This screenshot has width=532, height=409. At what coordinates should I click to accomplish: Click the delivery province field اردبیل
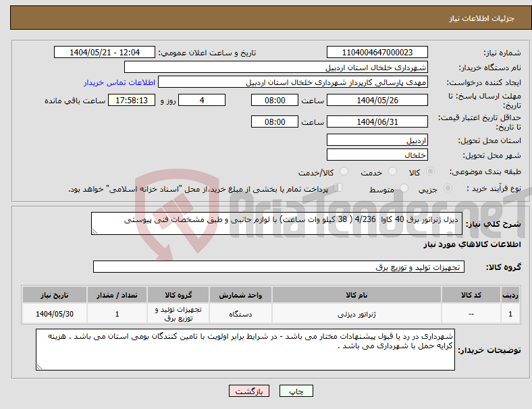[x=377, y=140]
